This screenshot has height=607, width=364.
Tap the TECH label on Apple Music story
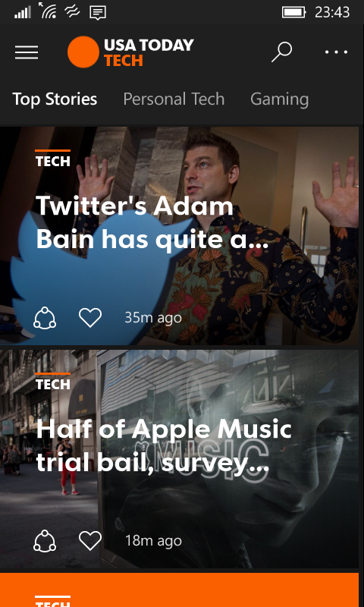point(52,384)
